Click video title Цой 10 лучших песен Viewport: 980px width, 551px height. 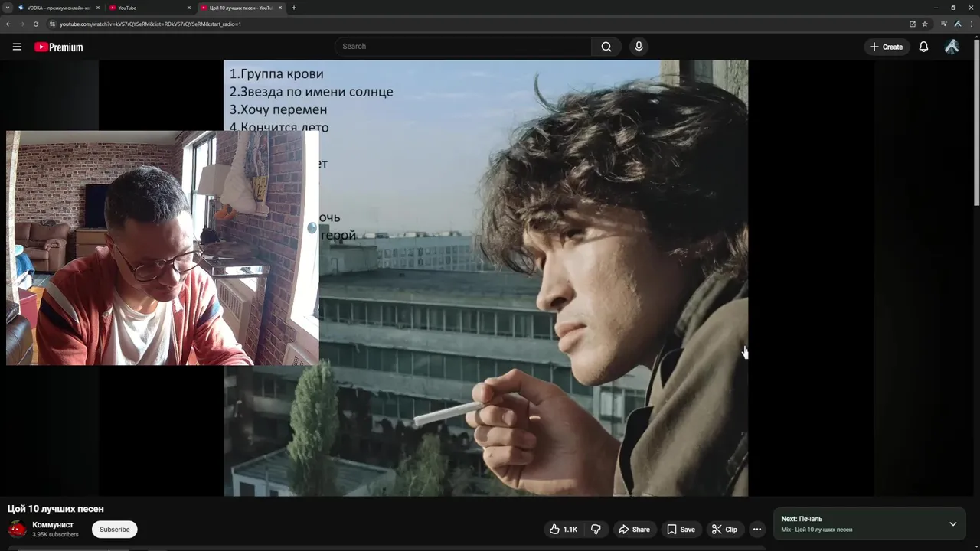point(56,509)
